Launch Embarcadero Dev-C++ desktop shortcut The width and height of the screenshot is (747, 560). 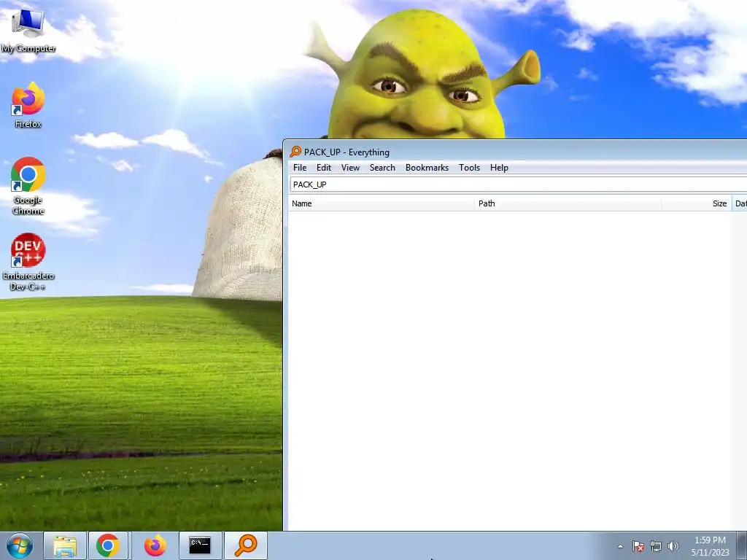[28, 261]
